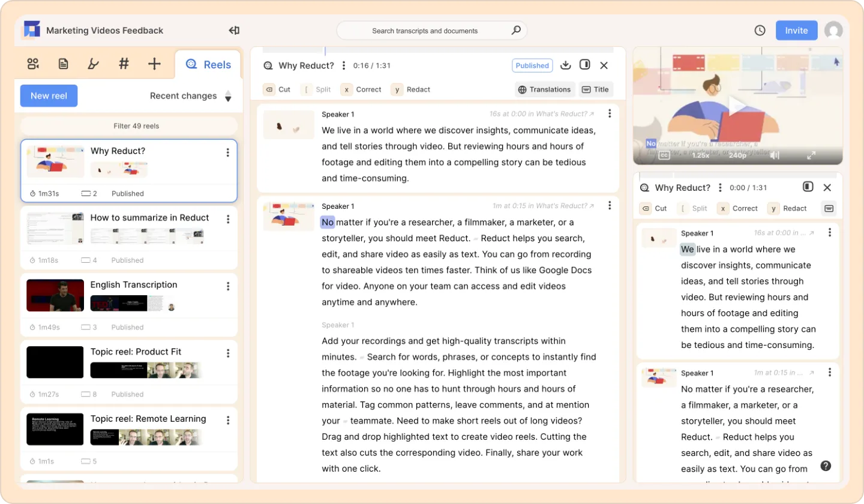
Task: Open the documents tab icon in sidebar
Action: coord(63,64)
